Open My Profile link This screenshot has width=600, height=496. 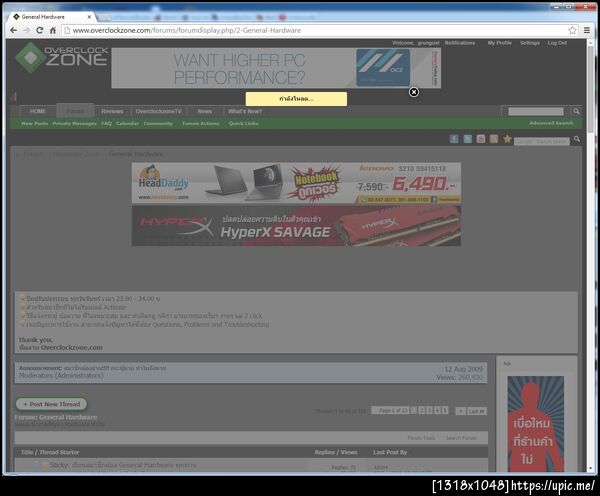coord(499,43)
